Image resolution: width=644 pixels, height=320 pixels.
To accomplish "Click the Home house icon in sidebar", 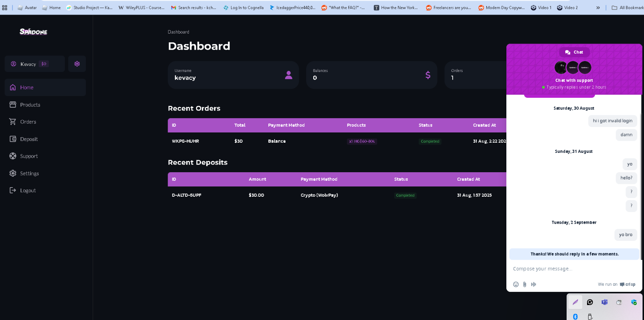I will coord(13,87).
